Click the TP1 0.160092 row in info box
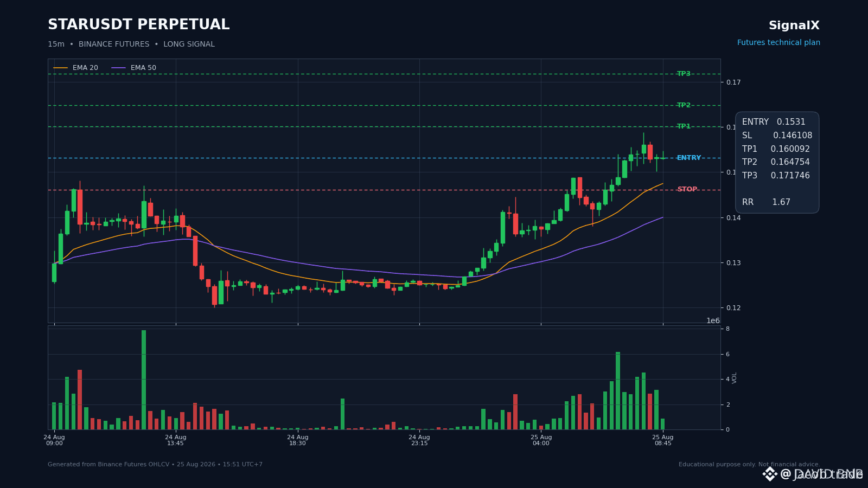Image resolution: width=868 pixels, height=488 pixels. point(776,149)
